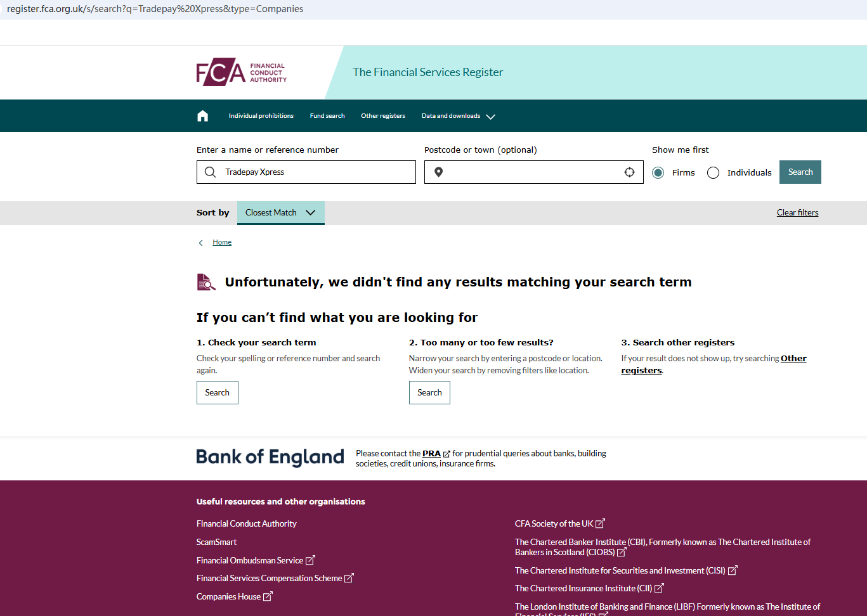Click the location pin icon in postcode field
Image resolution: width=867 pixels, height=616 pixels.
coord(438,172)
